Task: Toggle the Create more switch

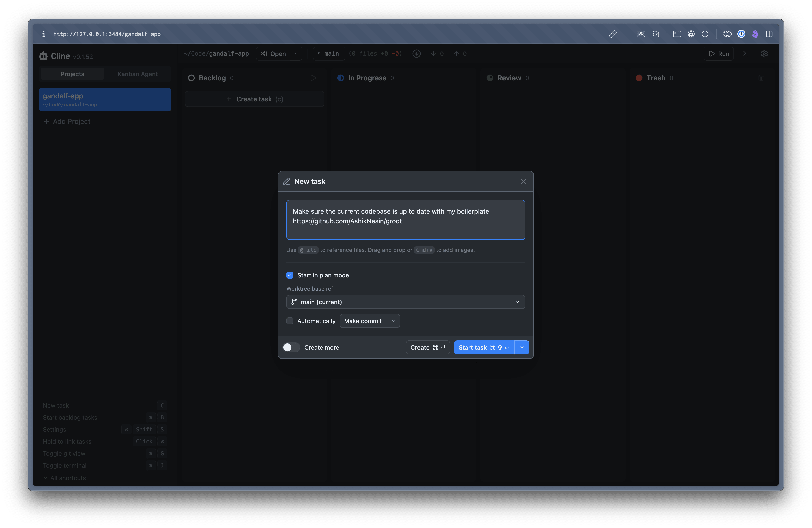Action: (x=291, y=347)
